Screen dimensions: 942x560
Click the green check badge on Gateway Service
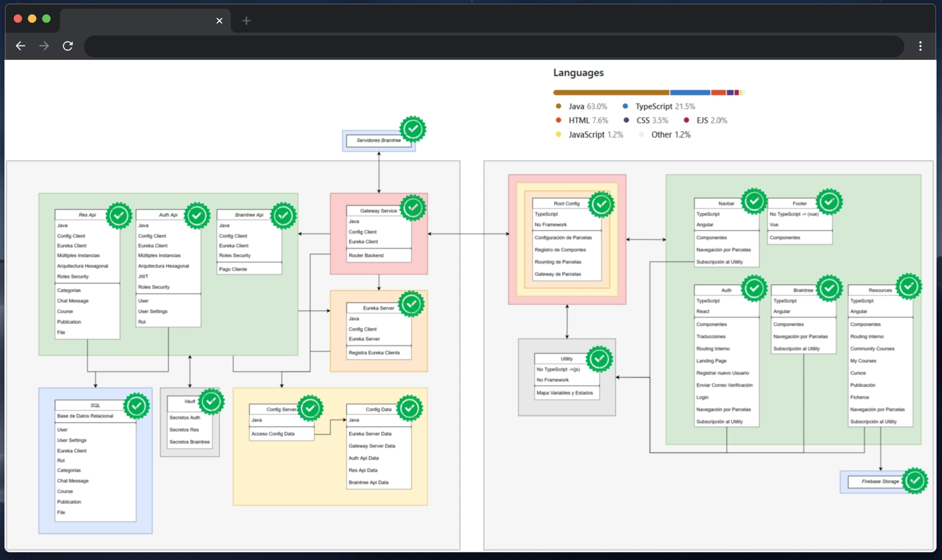coord(413,208)
